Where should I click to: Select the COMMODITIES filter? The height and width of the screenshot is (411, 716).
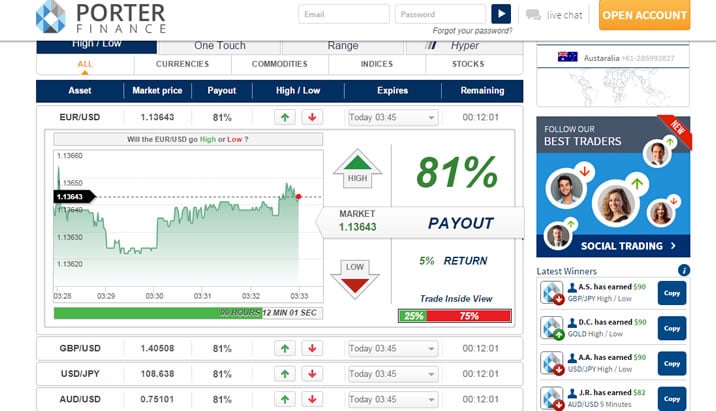(x=279, y=64)
